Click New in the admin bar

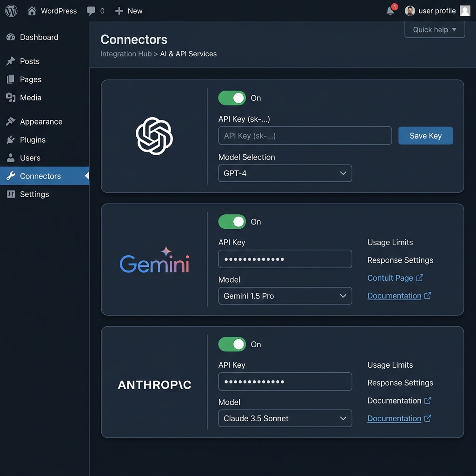coord(135,11)
